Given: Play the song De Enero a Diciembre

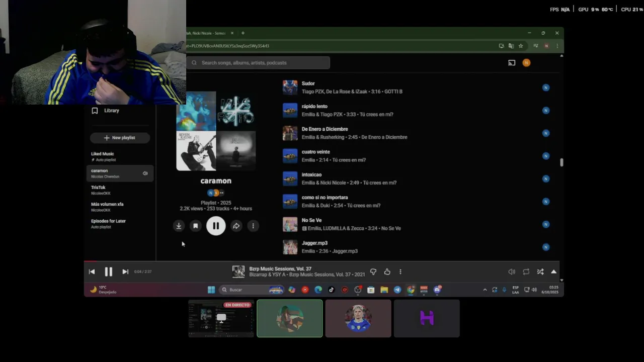Looking at the screenshot, I should click(x=325, y=129).
